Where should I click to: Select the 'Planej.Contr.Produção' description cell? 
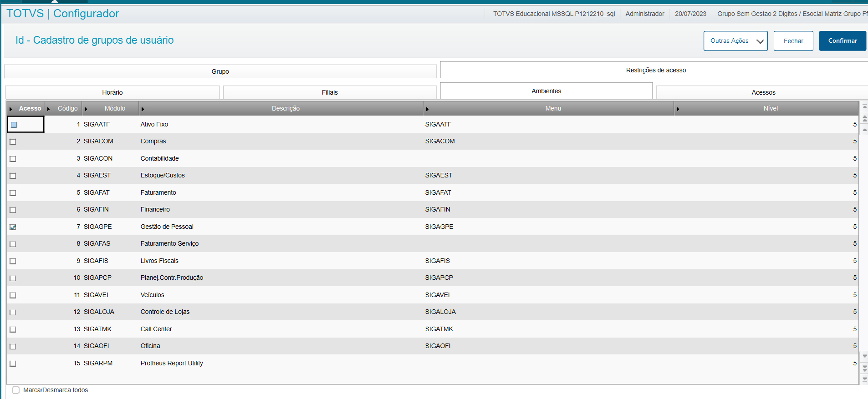point(172,278)
